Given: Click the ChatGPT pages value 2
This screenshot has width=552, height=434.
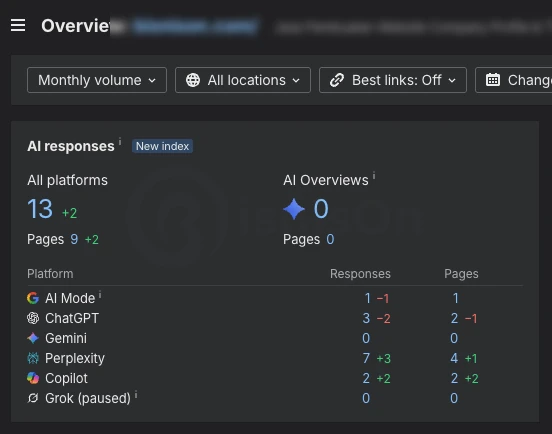Looking at the screenshot, I should [x=454, y=319].
